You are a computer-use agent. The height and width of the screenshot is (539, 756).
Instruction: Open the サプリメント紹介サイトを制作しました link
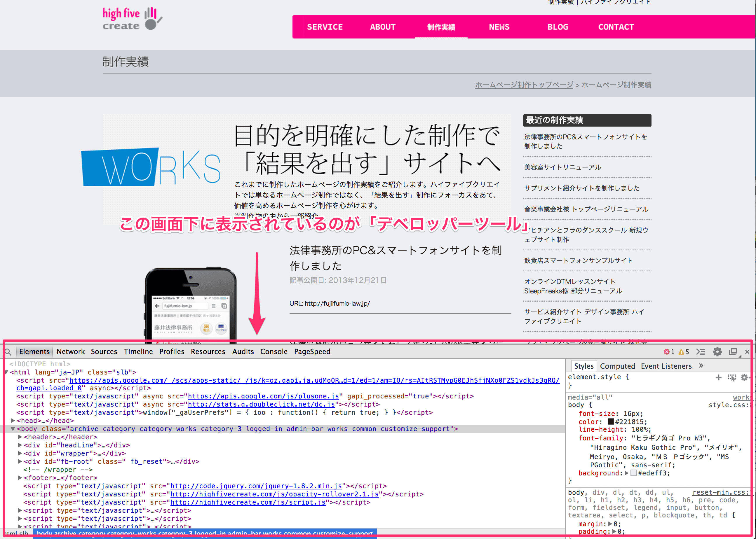582,188
